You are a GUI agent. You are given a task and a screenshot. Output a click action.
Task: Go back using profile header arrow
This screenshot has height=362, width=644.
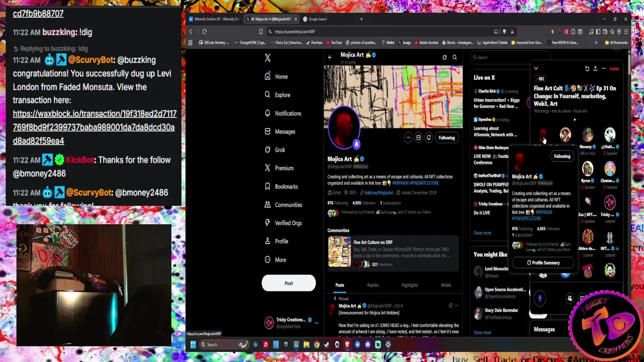pyautogui.click(x=330, y=57)
